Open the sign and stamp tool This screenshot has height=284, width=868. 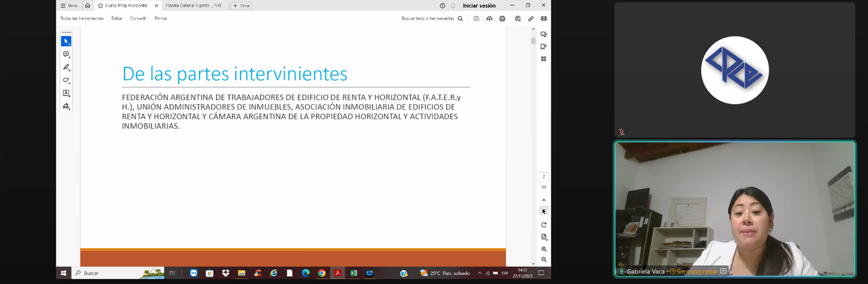[x=66, y=106]
